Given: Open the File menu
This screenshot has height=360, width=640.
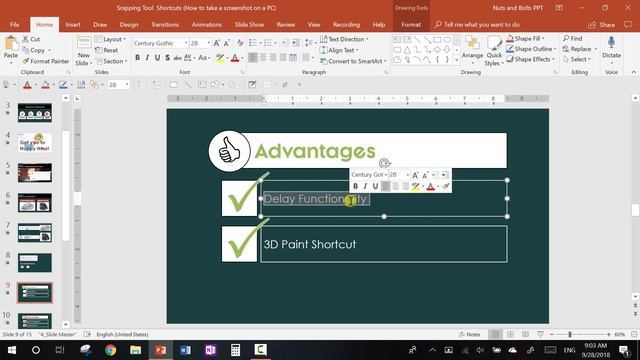Looking at the screenshot, I should (15, 24).
